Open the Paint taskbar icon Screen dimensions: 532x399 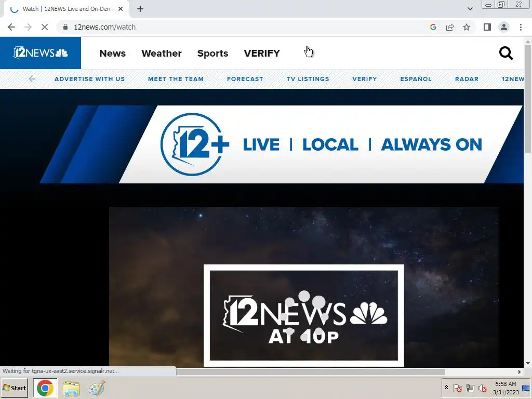point(97,388)
